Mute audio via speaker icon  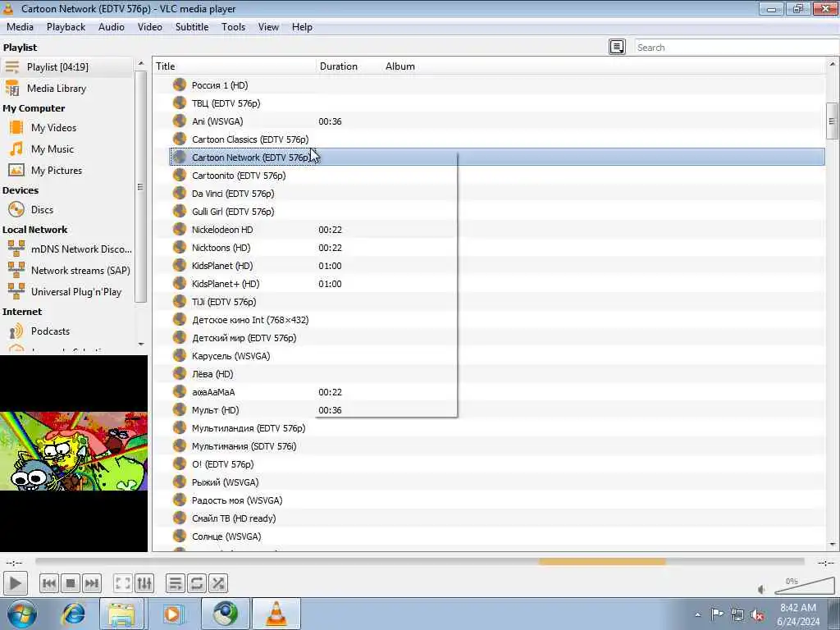(x=762, y=589)
